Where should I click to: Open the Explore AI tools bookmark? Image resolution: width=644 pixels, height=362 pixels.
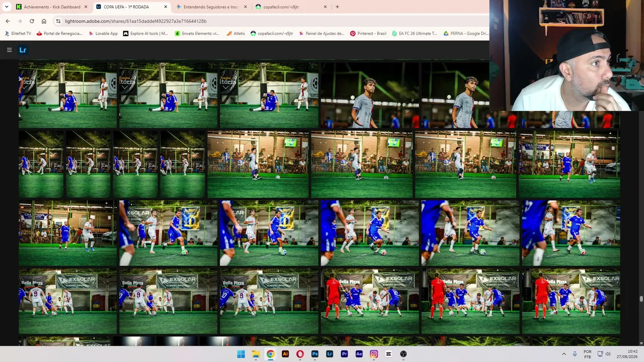[145, 34]
